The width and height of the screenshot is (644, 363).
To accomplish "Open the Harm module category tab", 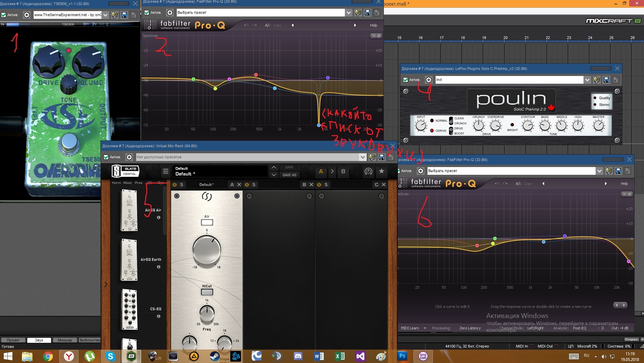I will (116, 183).
